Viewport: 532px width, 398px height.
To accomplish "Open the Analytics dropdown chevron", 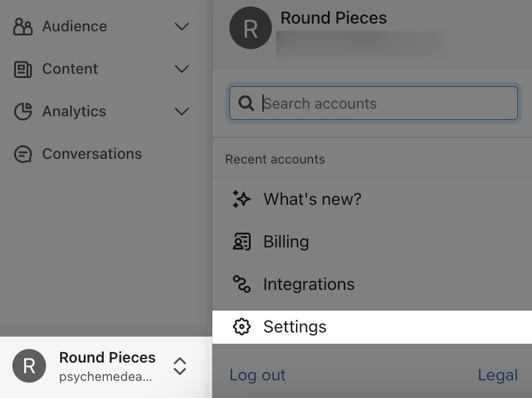I will [181, 111].
